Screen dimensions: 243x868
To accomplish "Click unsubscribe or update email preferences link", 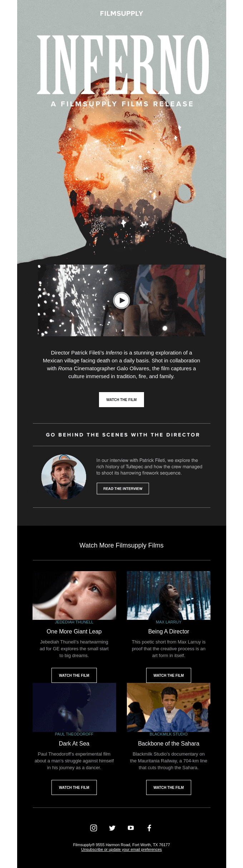I will click(x=121, y=849).
